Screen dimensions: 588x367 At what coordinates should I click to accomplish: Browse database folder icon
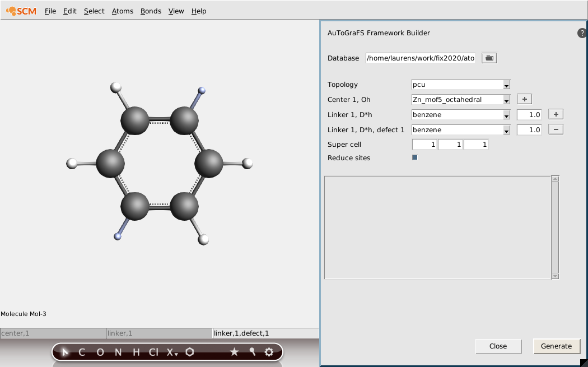(489, 58)
